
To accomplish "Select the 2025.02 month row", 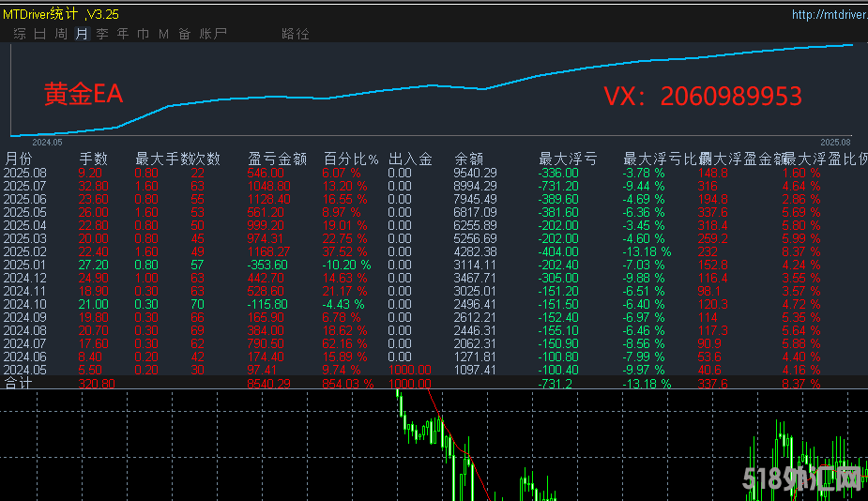I will pos(434,251).
